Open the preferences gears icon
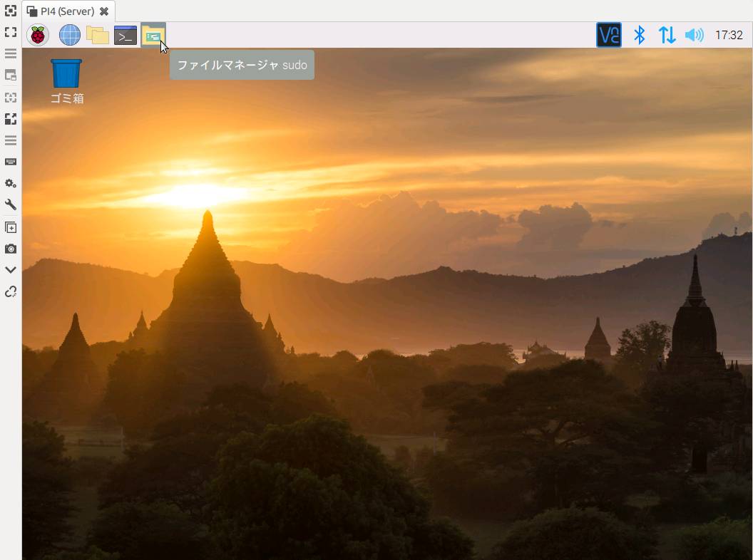 [11, 183]
